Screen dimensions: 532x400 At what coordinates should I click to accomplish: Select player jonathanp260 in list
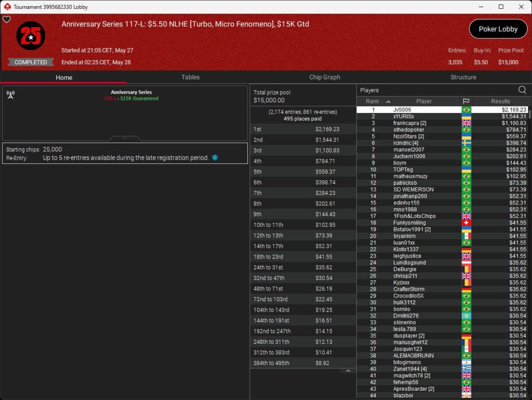click(443, 196)
